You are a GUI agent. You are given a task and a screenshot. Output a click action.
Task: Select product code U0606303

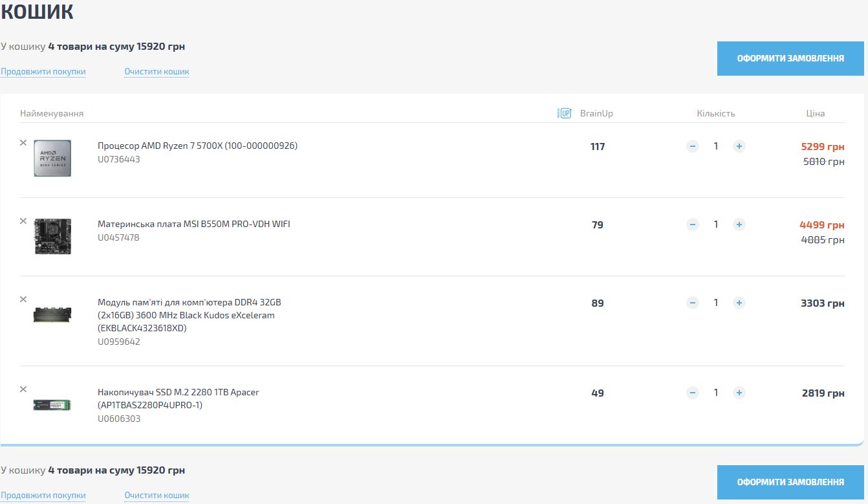119,419
